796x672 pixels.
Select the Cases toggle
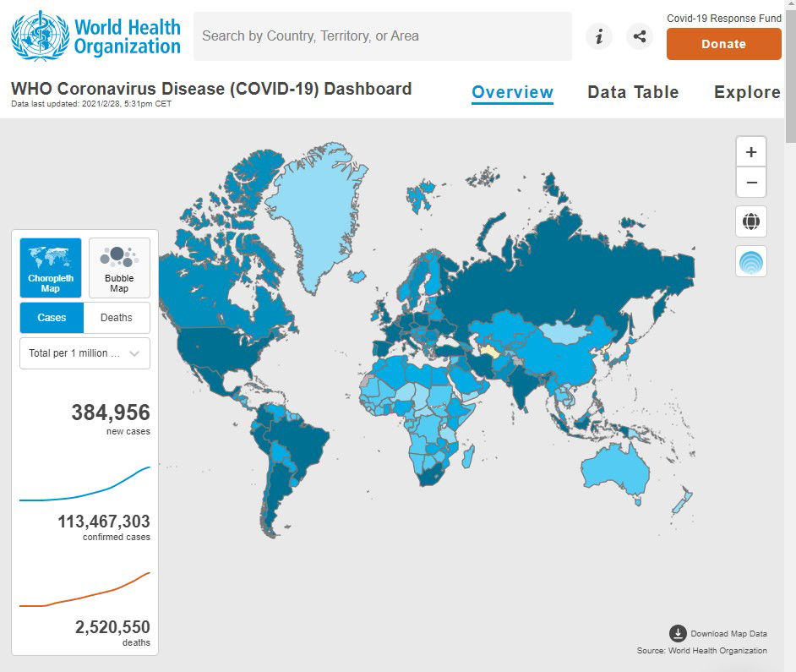tap(52, 318)
